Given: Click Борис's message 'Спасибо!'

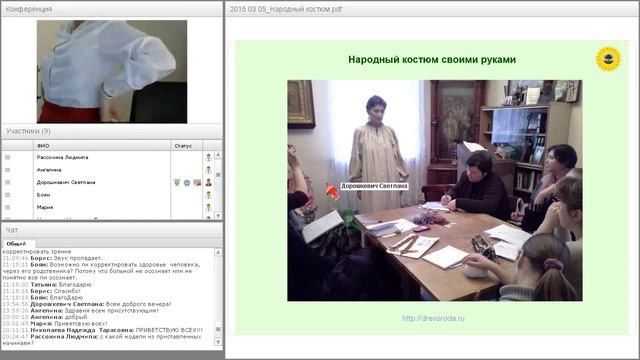Looking at the screenshot, I should 67,291.
